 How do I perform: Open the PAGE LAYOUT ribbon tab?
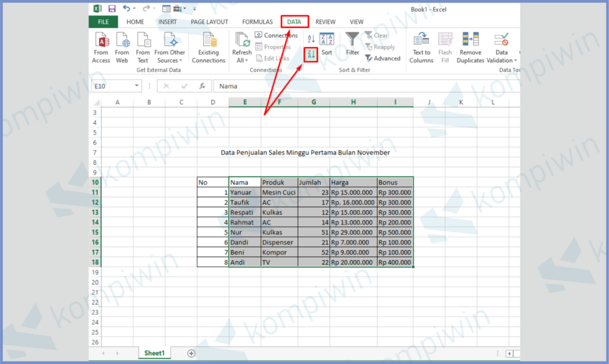(209, 22)
